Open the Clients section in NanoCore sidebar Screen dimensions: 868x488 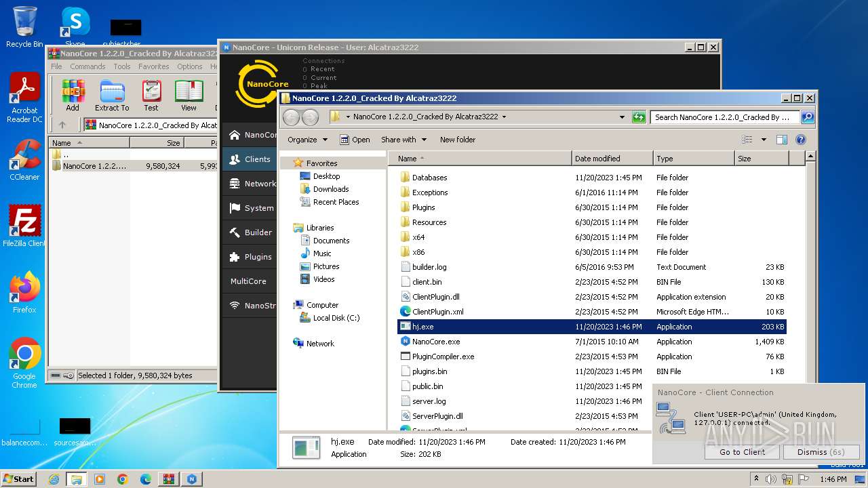pos(250,159)
